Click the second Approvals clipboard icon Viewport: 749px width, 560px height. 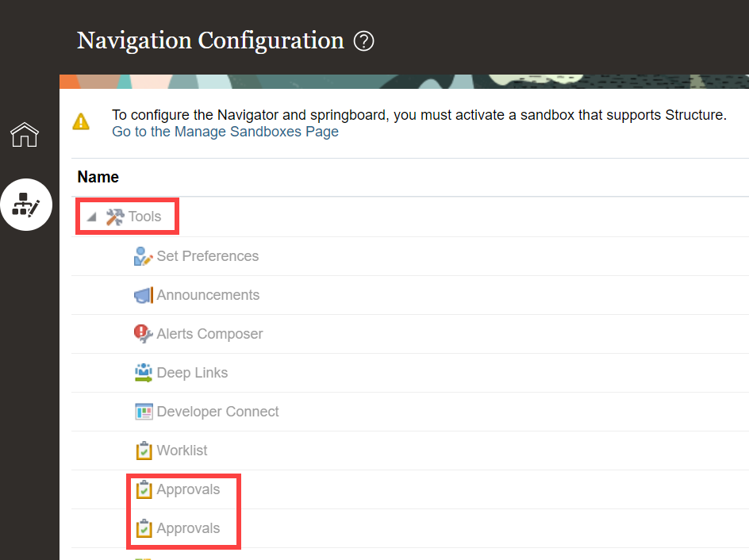coord(144,527)
